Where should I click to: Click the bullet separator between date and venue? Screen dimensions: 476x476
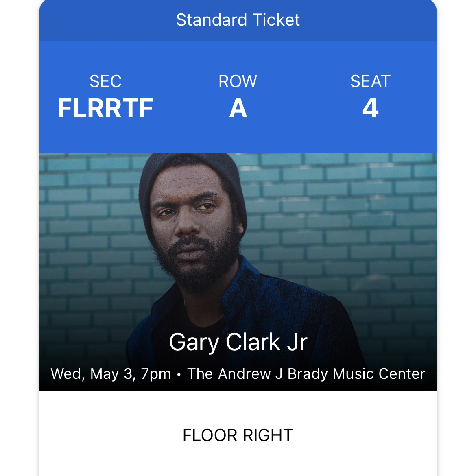coord(179,375)
